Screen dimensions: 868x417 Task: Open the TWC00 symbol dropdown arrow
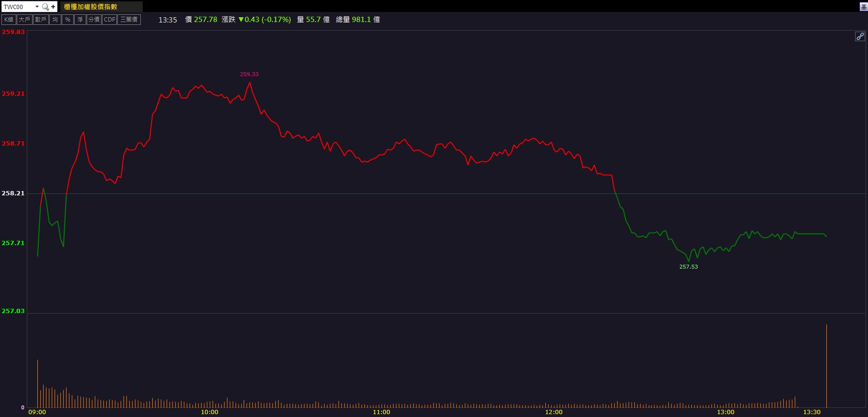(x=37, y=7)
